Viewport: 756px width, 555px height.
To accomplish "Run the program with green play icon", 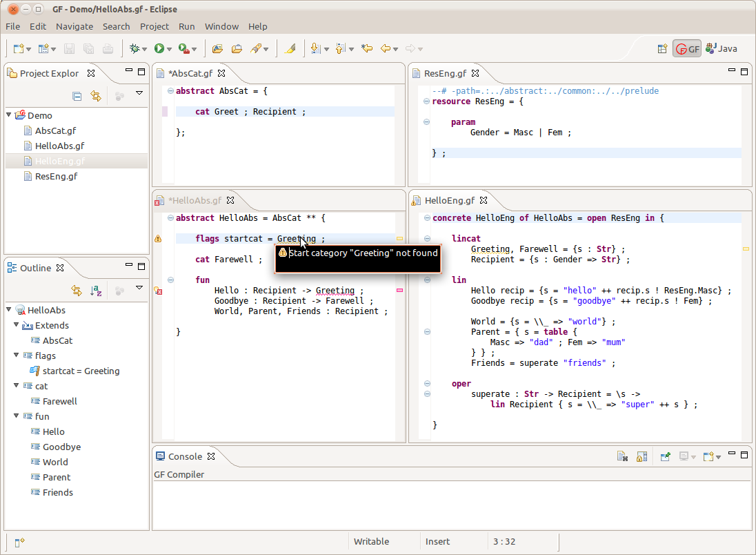I will click(x=159, y=48).
